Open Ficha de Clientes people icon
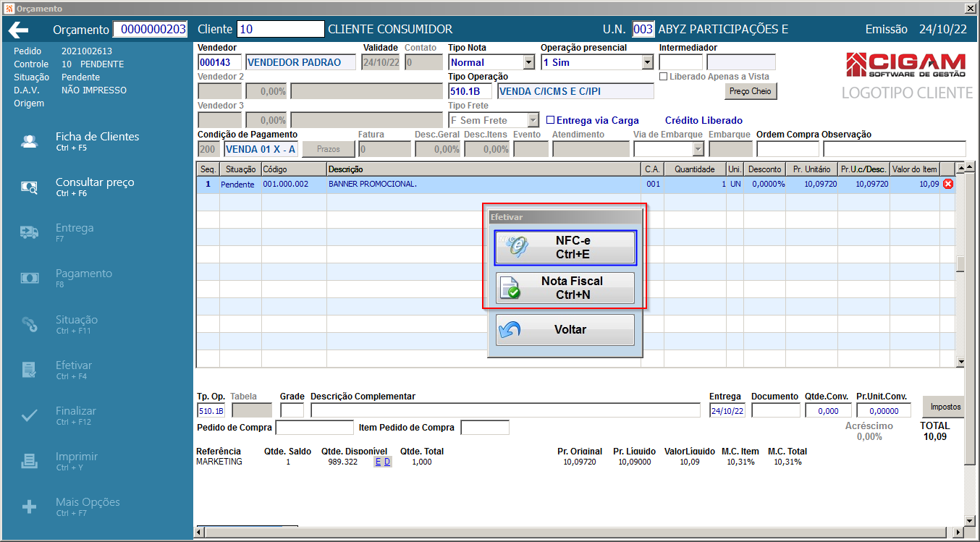This screenshot has height=542, width=980. [29, 142]
